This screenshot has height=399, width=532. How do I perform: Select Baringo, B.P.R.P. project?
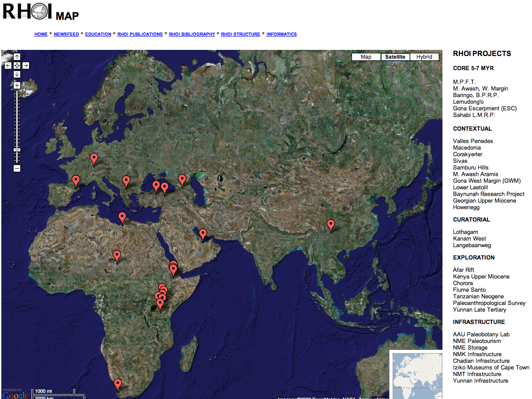pos(476,95)
